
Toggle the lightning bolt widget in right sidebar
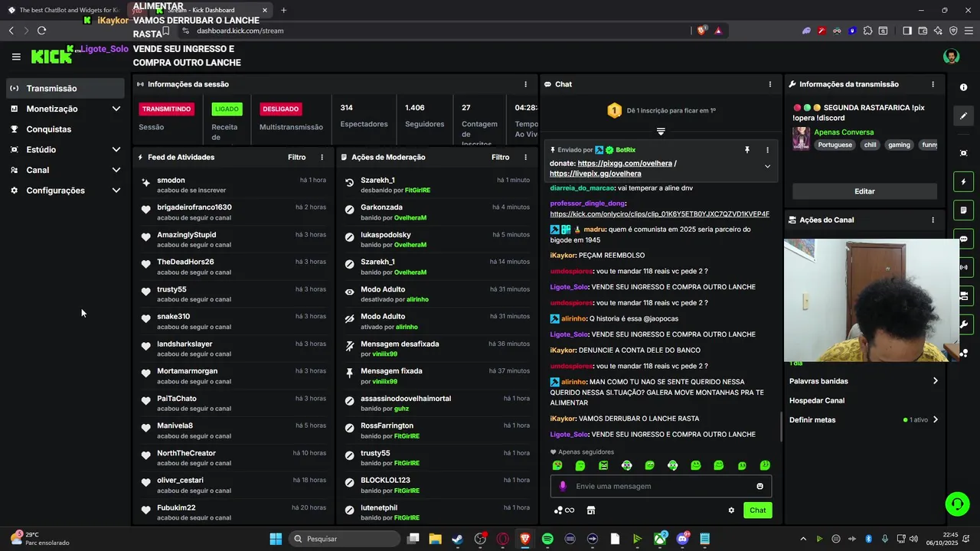[963, 182]
